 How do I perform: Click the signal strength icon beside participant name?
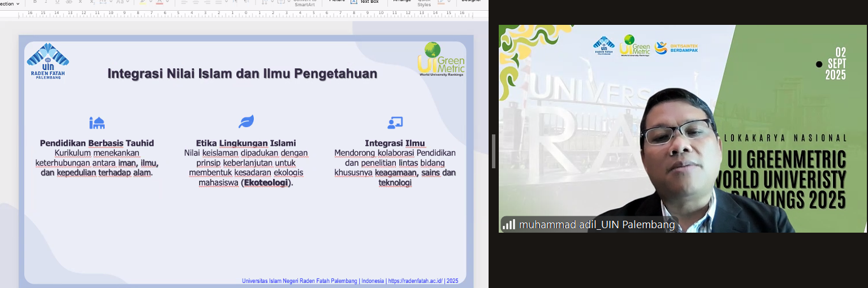[x=509, y=225]
